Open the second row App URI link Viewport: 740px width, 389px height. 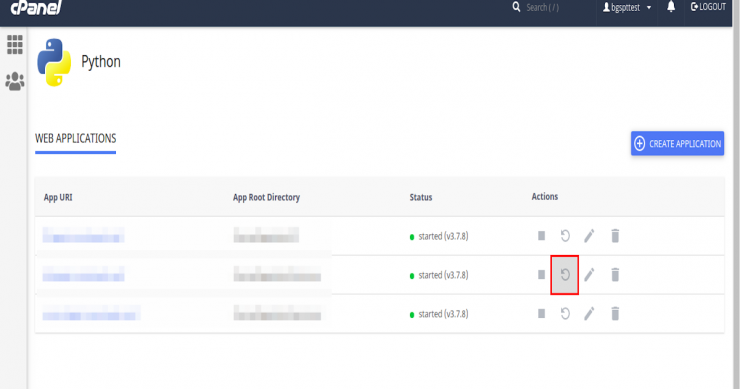[84, 274]
